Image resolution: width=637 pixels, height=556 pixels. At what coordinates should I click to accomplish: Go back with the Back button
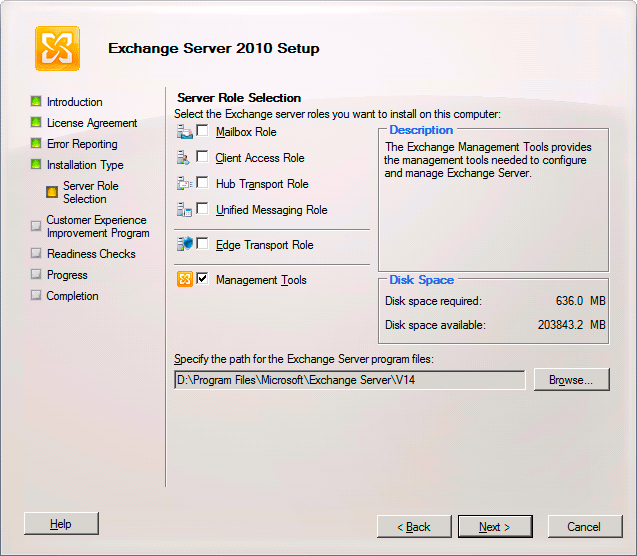[414, 526]
